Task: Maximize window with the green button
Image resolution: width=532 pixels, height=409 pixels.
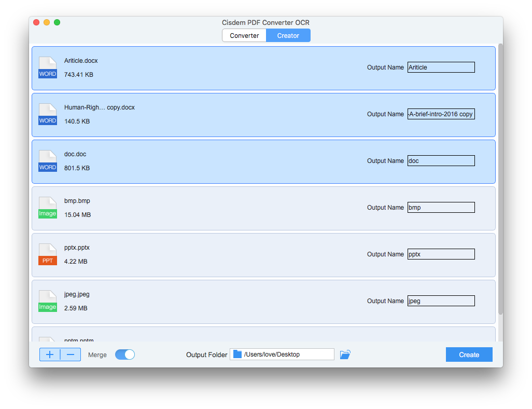Action: (x=57, y=22)
